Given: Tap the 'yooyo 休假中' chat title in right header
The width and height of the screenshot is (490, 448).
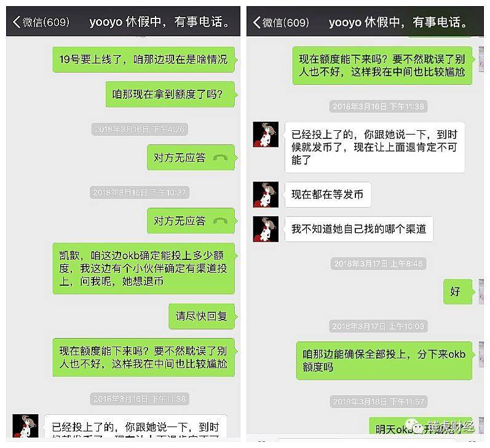Looking at the screenshot, I should [398, 22].
